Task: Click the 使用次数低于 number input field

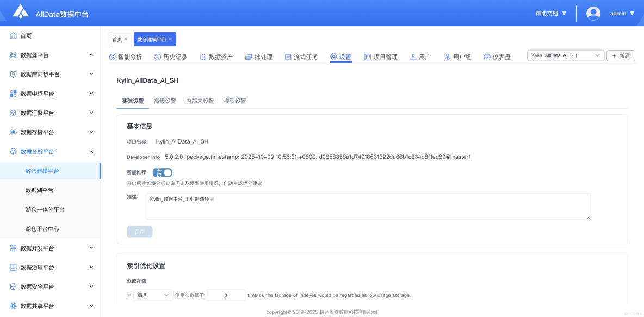Action: 225,295
